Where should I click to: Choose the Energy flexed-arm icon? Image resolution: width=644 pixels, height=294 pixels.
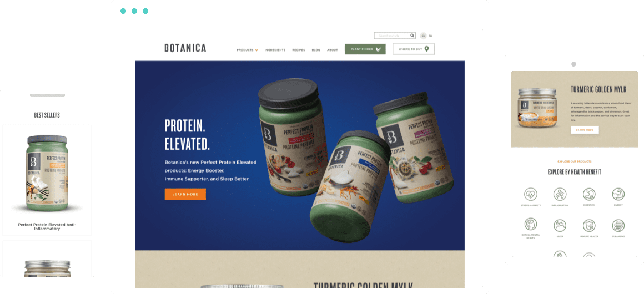click(618, 194)
